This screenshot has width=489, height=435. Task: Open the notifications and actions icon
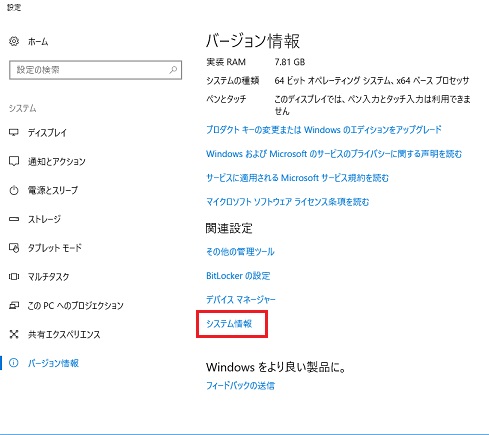coord(14,161)
